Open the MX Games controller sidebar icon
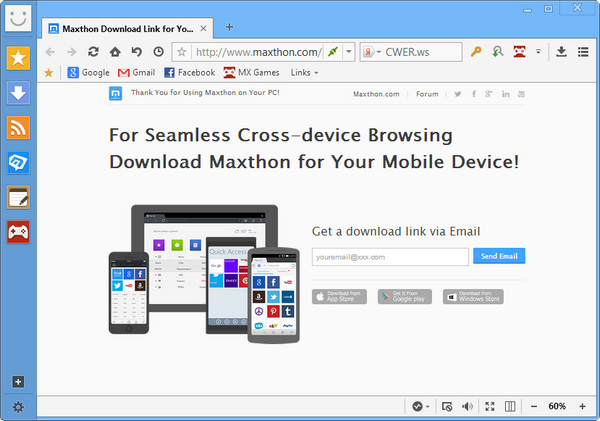 [x=18, y=232]
